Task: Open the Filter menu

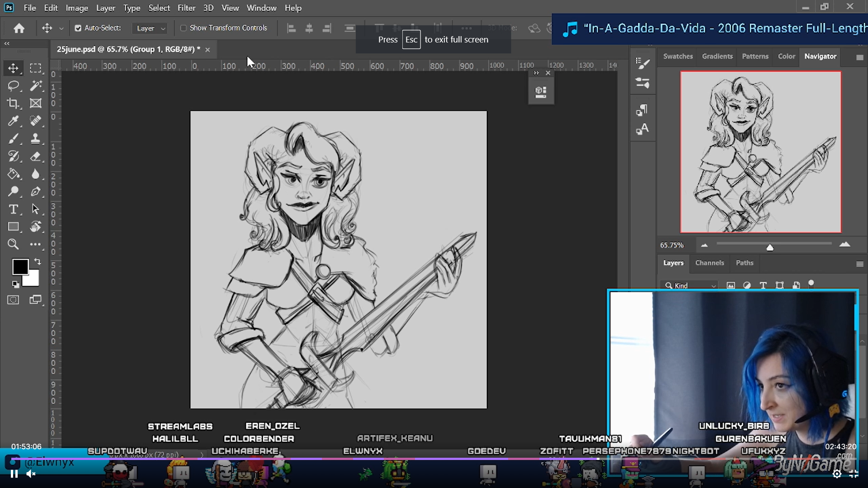Action: tap(186, 8)
